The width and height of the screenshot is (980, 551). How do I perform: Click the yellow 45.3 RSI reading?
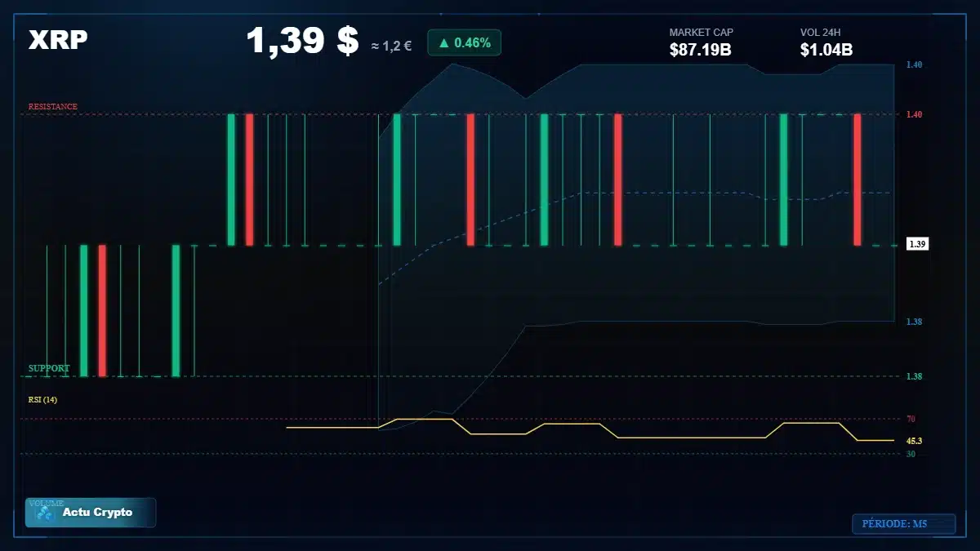(914, 441)
